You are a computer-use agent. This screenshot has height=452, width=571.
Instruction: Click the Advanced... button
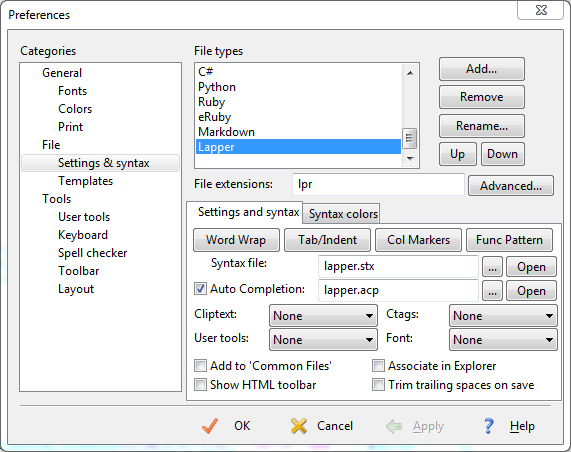click(511, 186)
